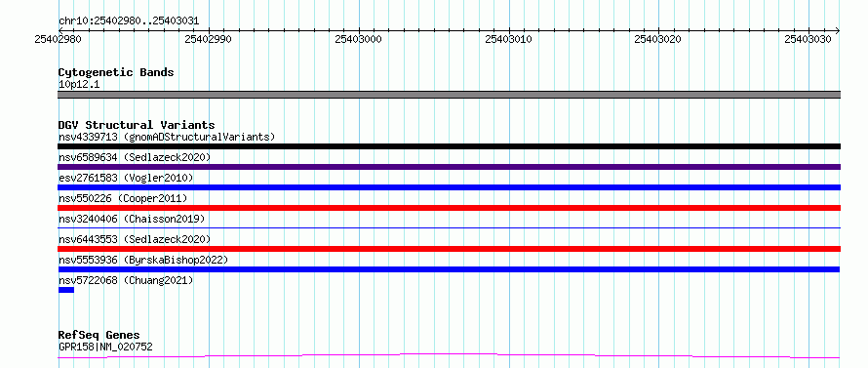Click the red nsv6443553 variant bar
The height and width of the screenshot is (368, 868).
point(449,249)
